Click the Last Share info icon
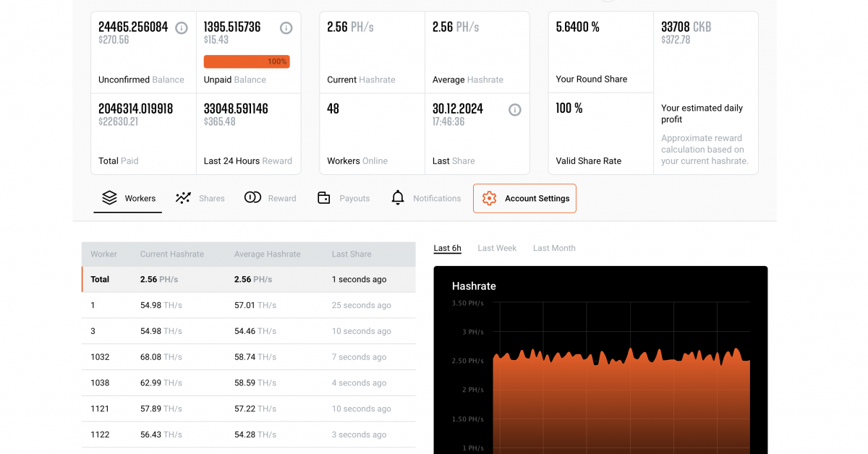The image size is (868, 454). (515, 110)
